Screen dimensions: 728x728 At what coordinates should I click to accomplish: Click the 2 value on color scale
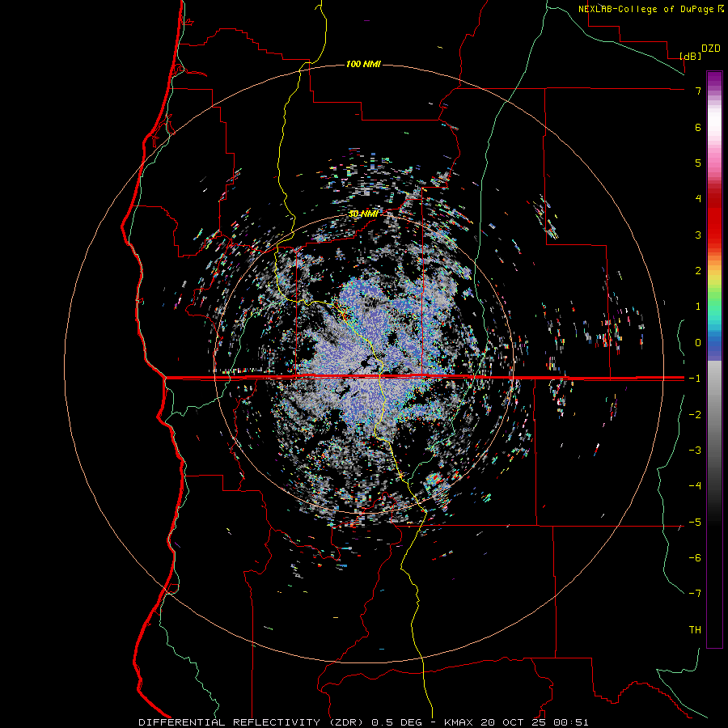coord(698,271)
